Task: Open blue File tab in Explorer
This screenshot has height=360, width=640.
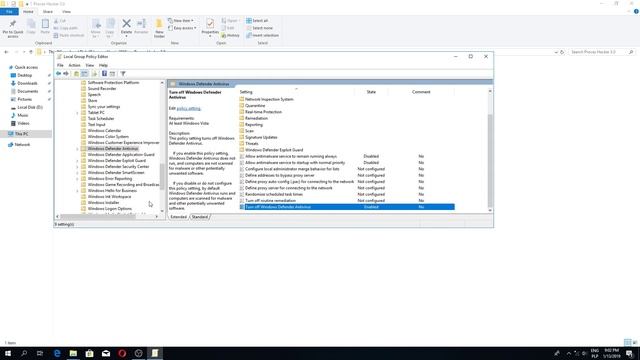Action: [x=9, y=11]
